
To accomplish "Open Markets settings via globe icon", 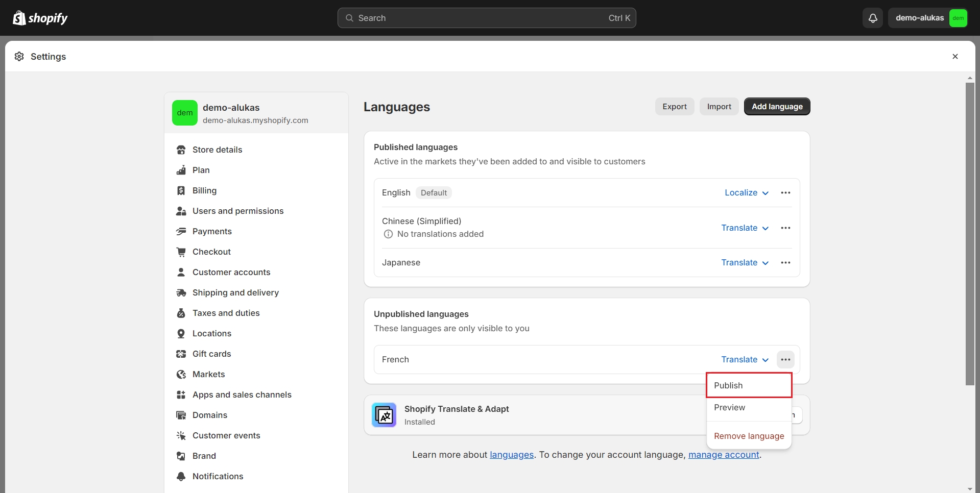I will (181, 375).
